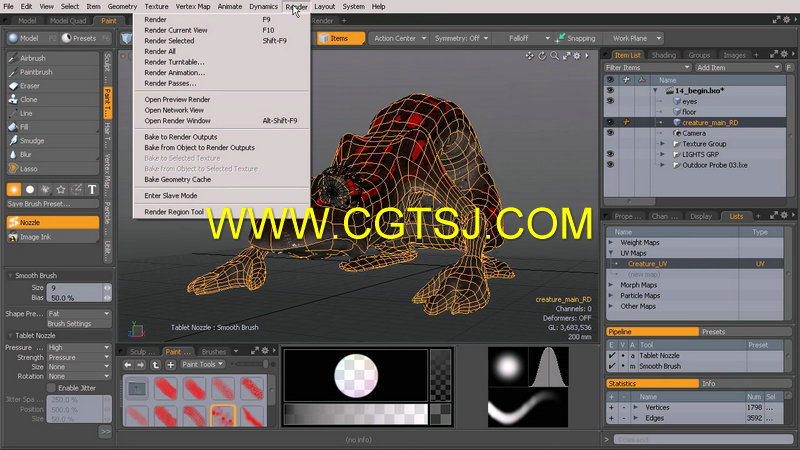The image size is (800, 450).
Task: Select the Fill tool
Action: pos(53,127)
